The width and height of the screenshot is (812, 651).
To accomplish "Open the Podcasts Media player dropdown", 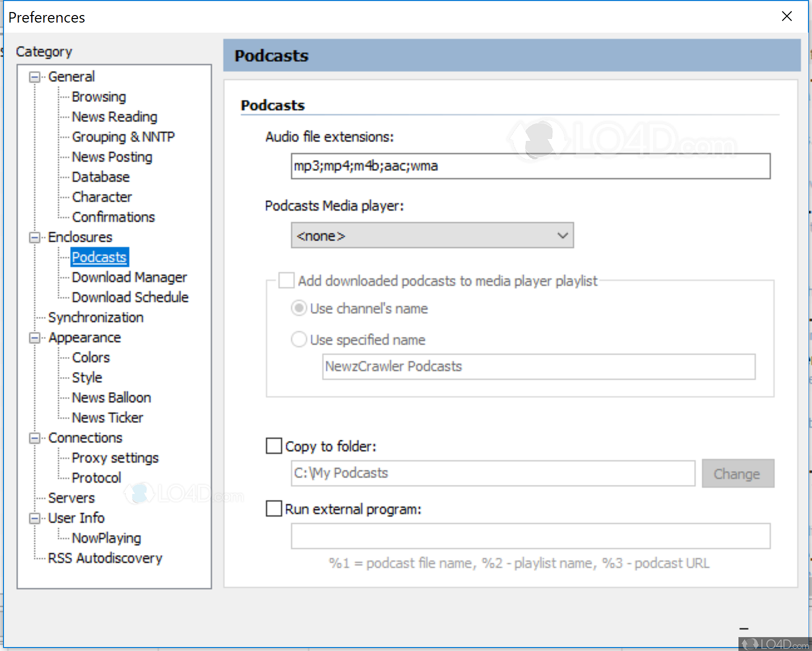I will click(x=432, y=236).
